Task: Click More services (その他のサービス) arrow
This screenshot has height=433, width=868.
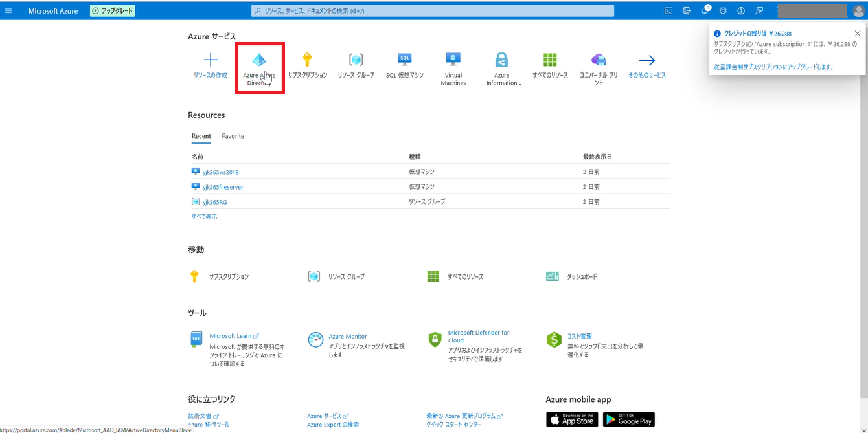Action: pos(647,66)
